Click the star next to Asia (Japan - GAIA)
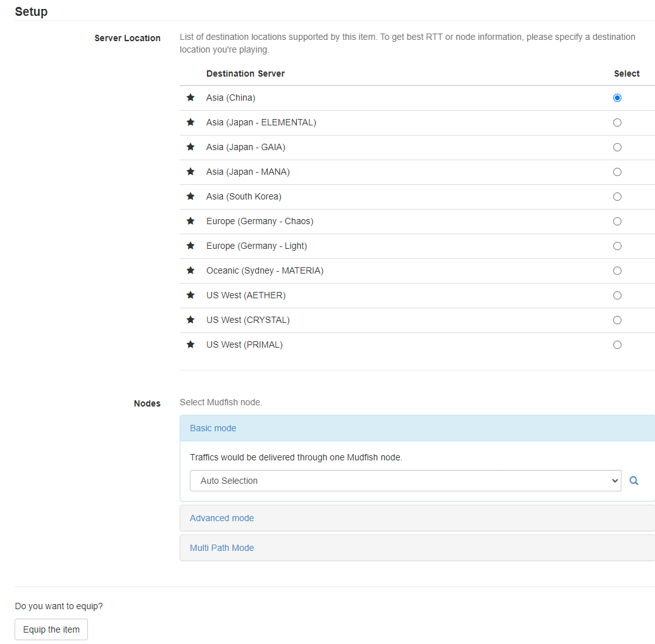Image resolution: width=655 pixels, height=644 pixels. (x=190, y=148)
